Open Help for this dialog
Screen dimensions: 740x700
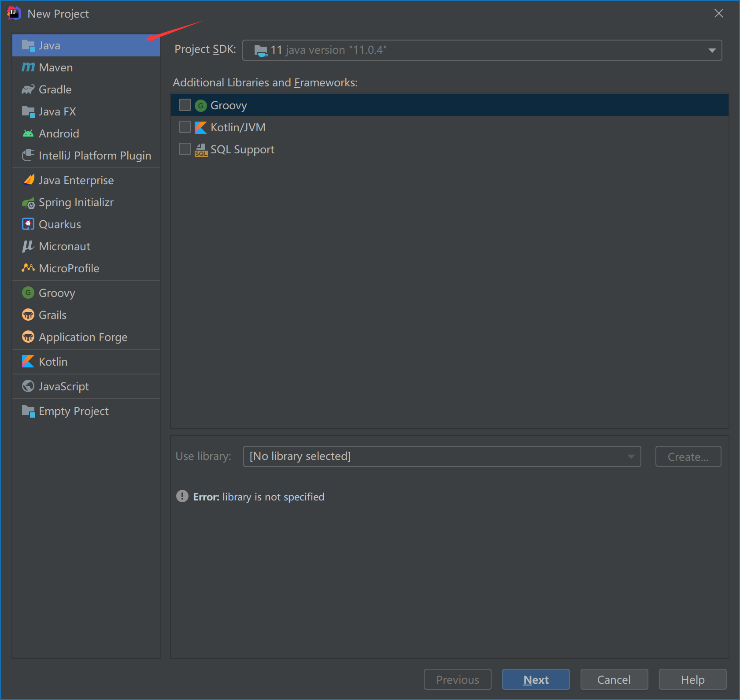pyautogui.click(x=692, y=679)
